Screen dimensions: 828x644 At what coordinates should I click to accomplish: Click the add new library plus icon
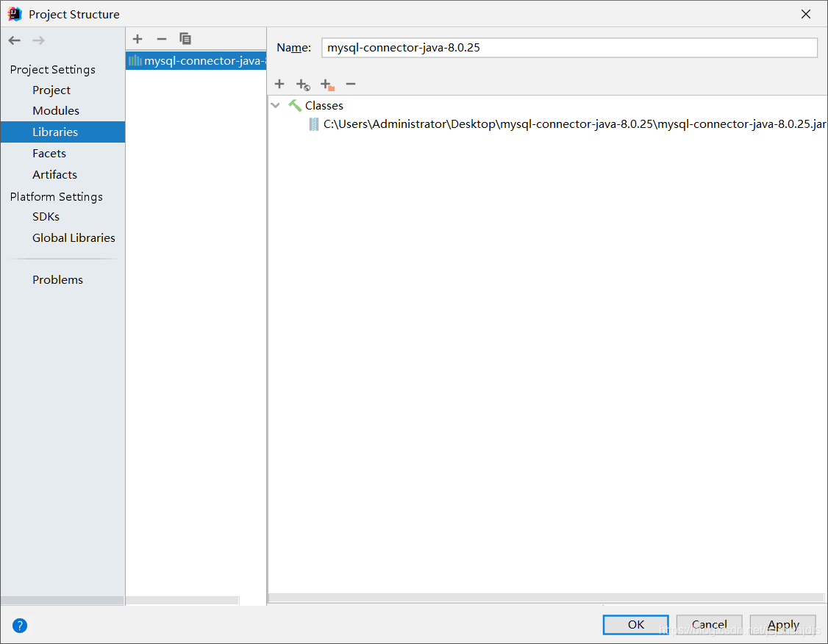coord(137,38)
